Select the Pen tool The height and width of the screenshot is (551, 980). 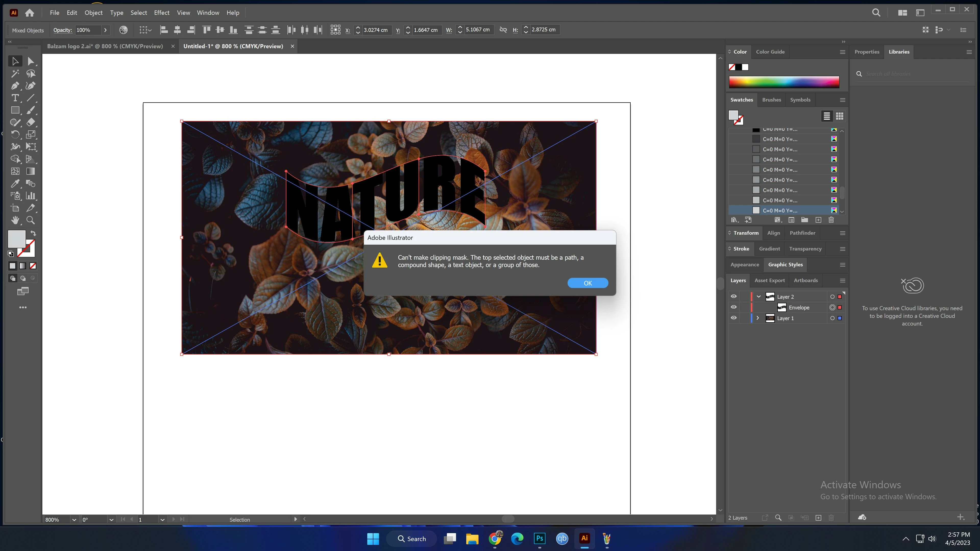tap(15, 86)
